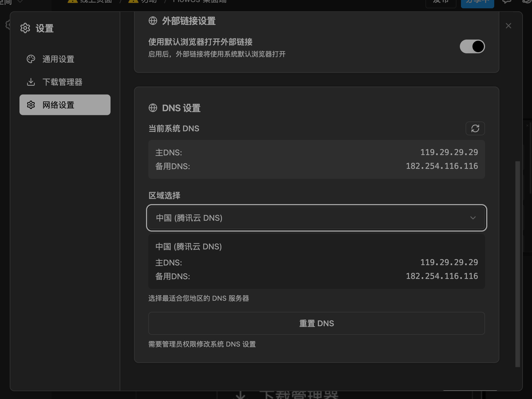Close the settings dialog
532x399 pixels.
coord(509,26)
